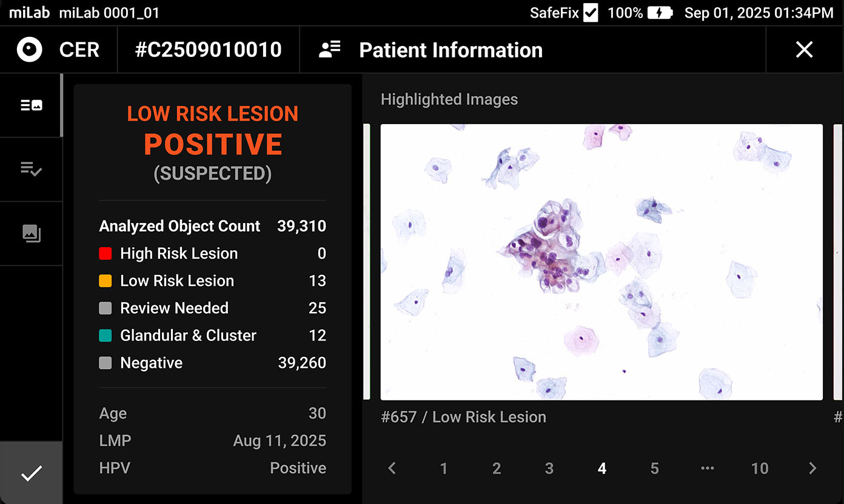Open highlighted image #657 Low Risk Lesion

pyautogui.click(x=601, y=262)
